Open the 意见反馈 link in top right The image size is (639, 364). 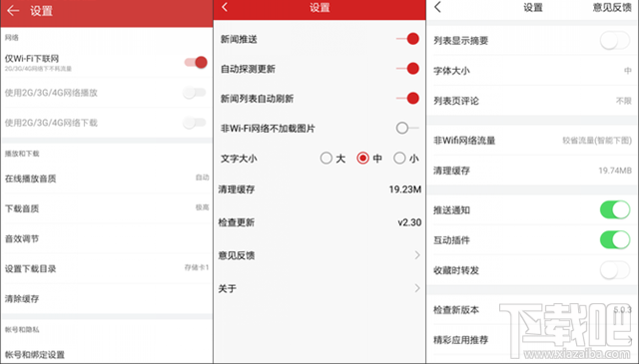click(612, 7)
